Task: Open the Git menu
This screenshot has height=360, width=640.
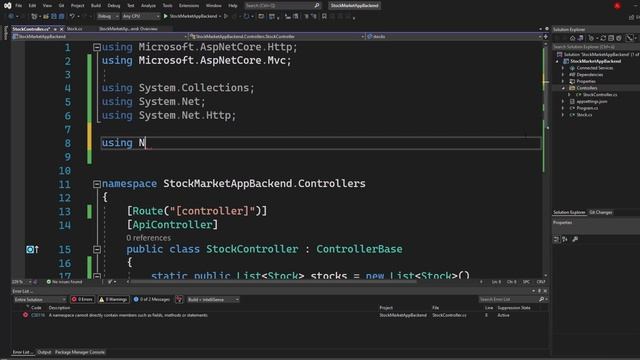Action: tap(61, 6)
